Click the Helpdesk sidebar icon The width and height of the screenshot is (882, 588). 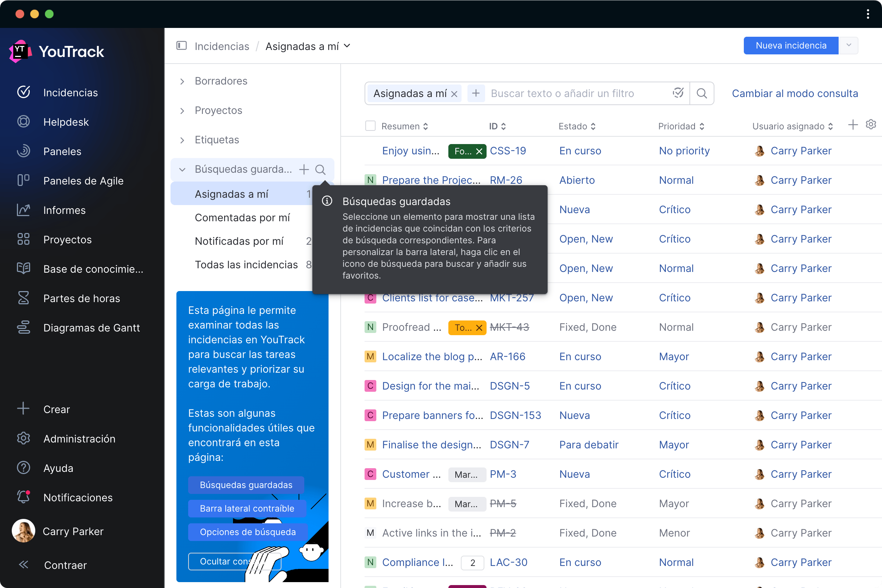(23, 122)
